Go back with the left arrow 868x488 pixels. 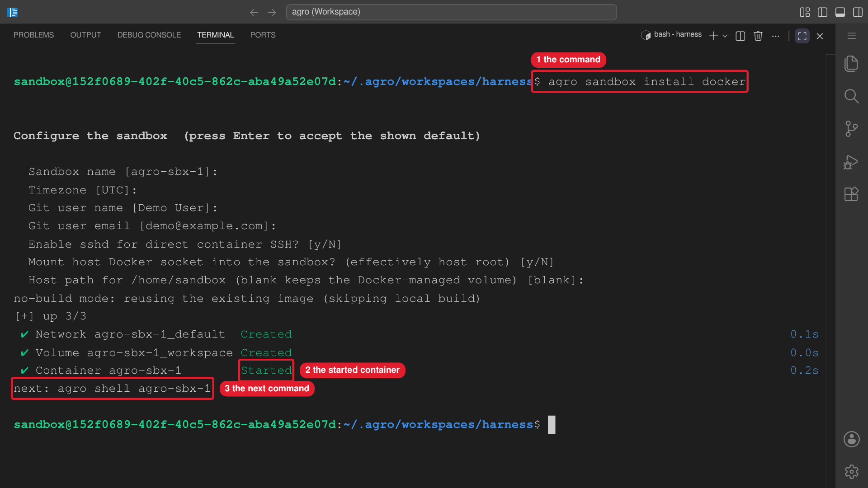[x=254, y=12]
